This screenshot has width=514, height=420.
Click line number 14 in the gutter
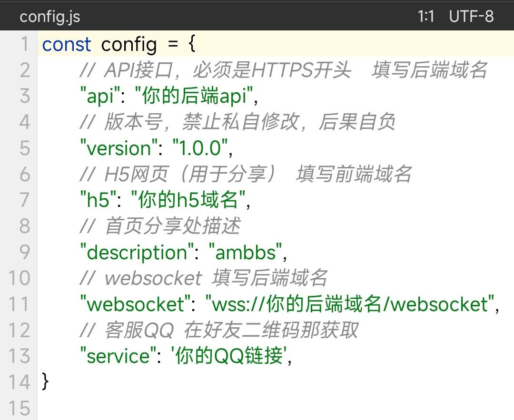coord(20,382)
